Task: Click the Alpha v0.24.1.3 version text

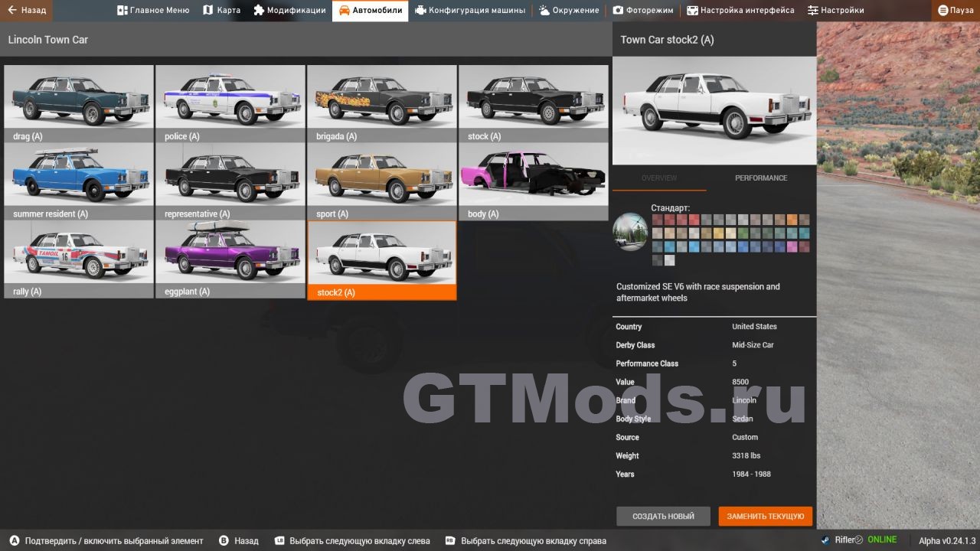Action: coord(947,540)
